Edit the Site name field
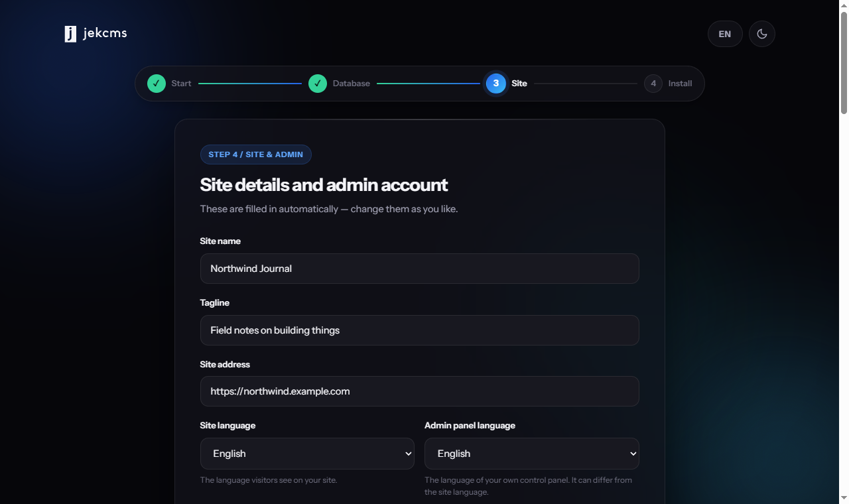Viewport: 849px width, 504px height. coord(420,269)
